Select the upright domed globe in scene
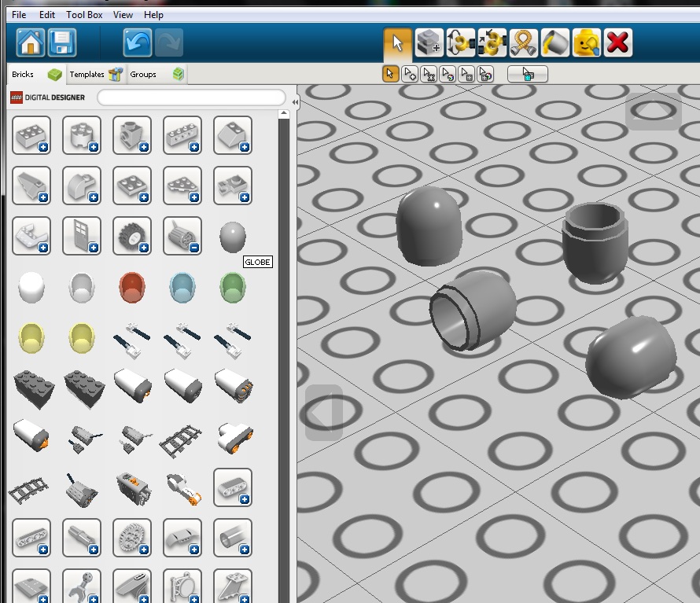The image size is (700, 603). (x=429, y=226)
